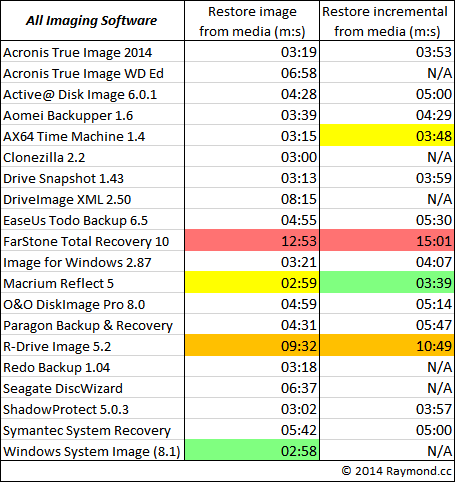
Task: Select the orange 09:32 R-Drive cell
Action: pos(252,346)
